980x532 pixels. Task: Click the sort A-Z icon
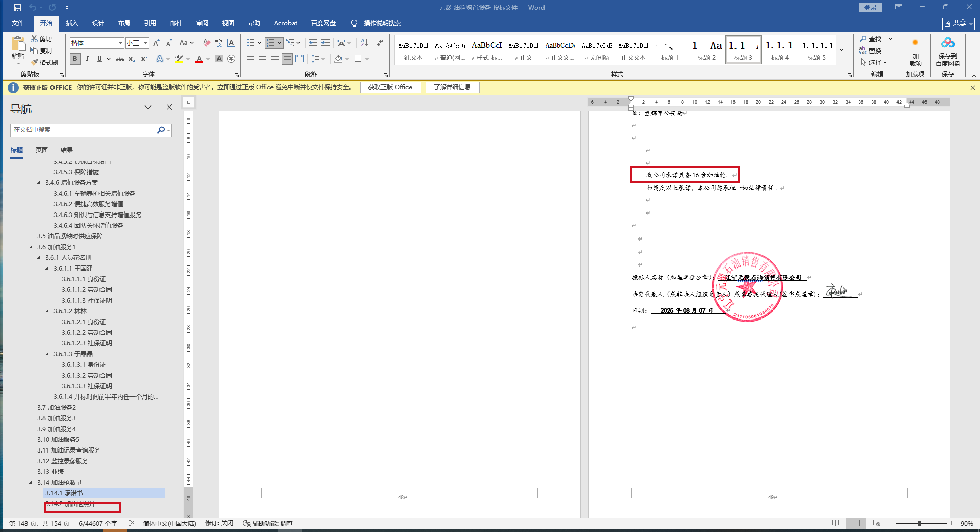click(x=364, y=43)
